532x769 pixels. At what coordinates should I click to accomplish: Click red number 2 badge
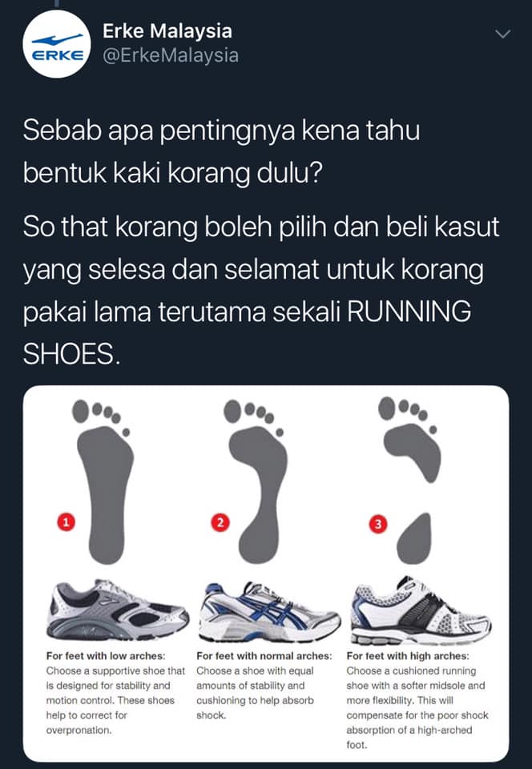(x=220, y=522)
